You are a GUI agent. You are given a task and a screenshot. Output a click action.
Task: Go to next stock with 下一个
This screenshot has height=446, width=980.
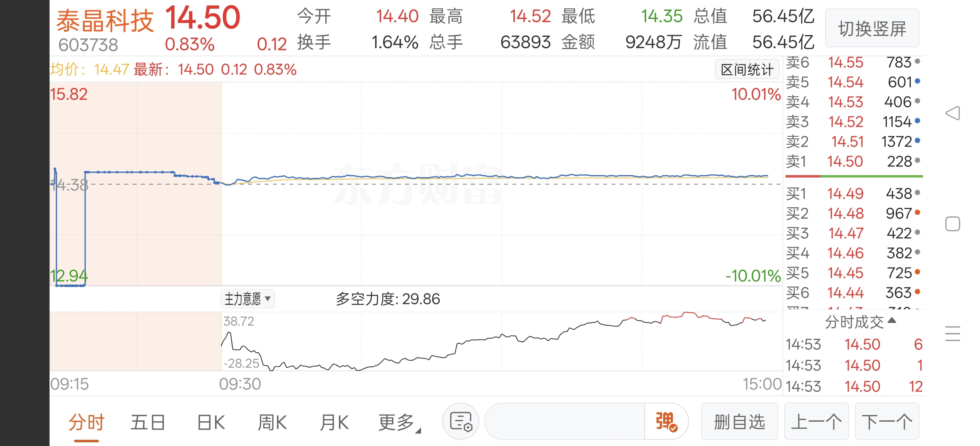point(887,422)
